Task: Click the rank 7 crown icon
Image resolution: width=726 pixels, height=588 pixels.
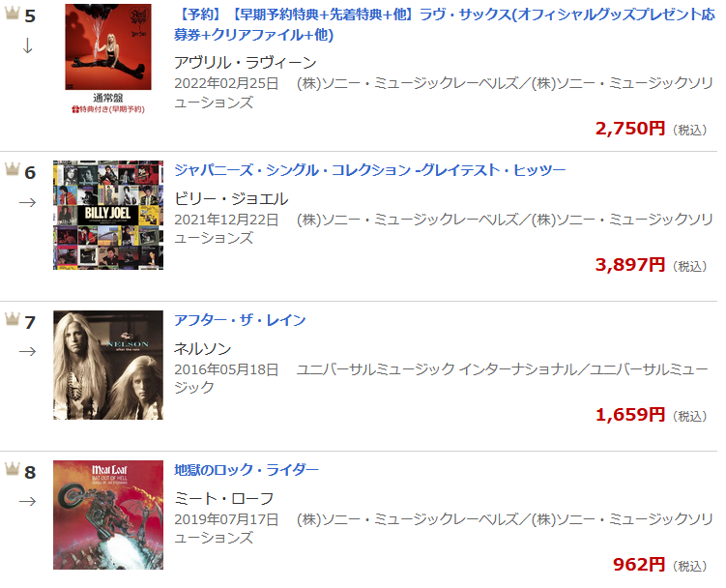Action: point(12,319)
